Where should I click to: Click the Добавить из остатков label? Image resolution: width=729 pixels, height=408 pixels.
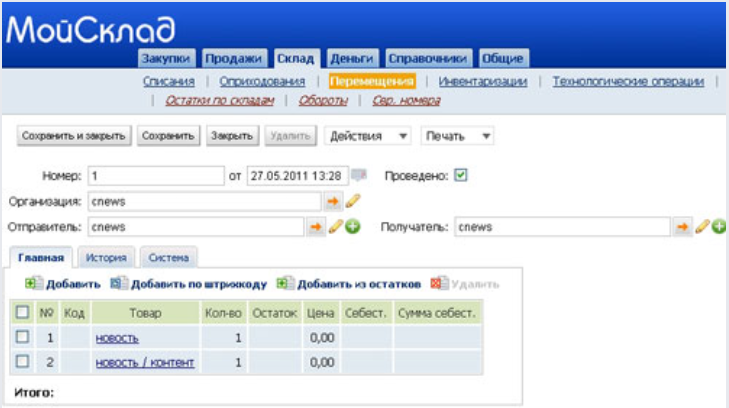(x=359, y=284)
